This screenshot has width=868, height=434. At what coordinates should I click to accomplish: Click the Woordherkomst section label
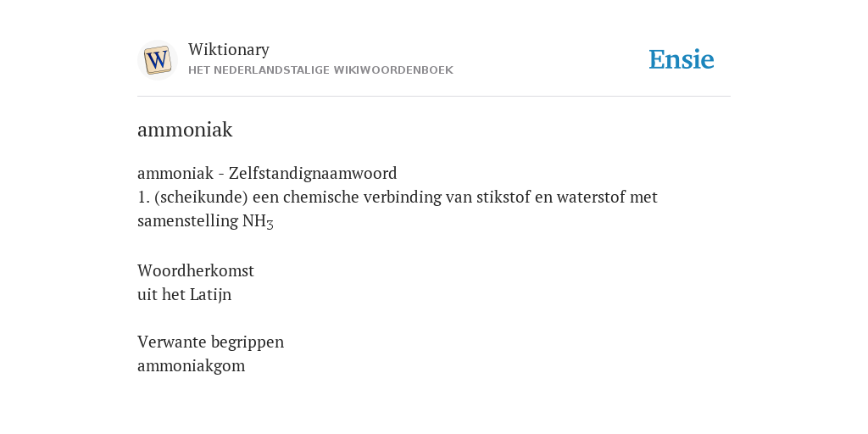click(196, 270)
